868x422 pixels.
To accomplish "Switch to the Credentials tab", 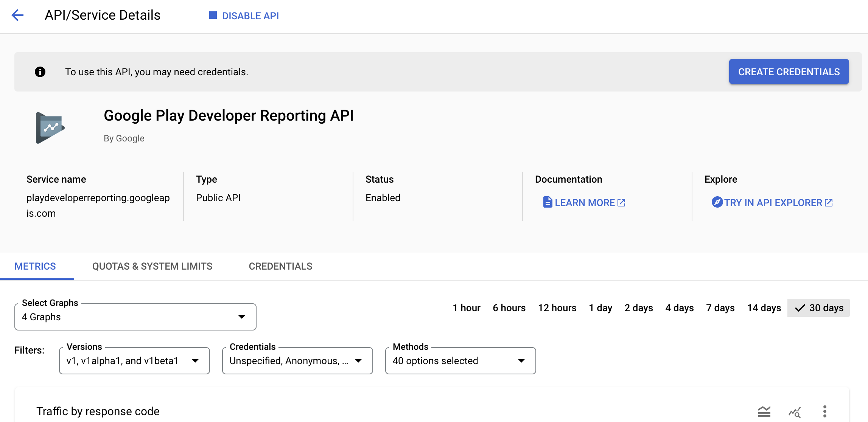I will coord(280,266).
